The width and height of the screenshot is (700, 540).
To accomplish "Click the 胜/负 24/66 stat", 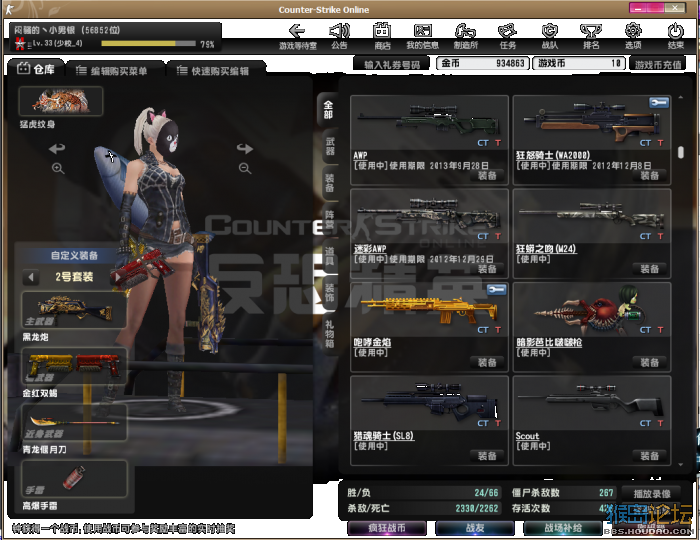I will [422, 493].
